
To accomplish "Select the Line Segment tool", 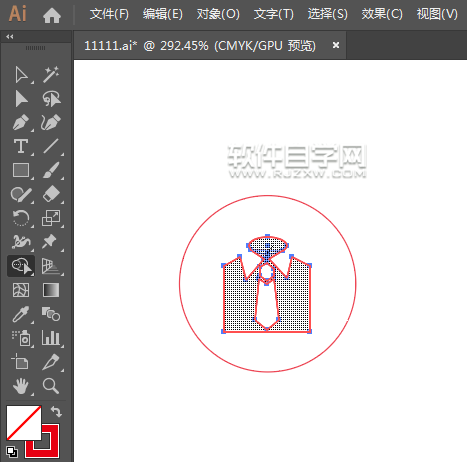I will [51, 146].
